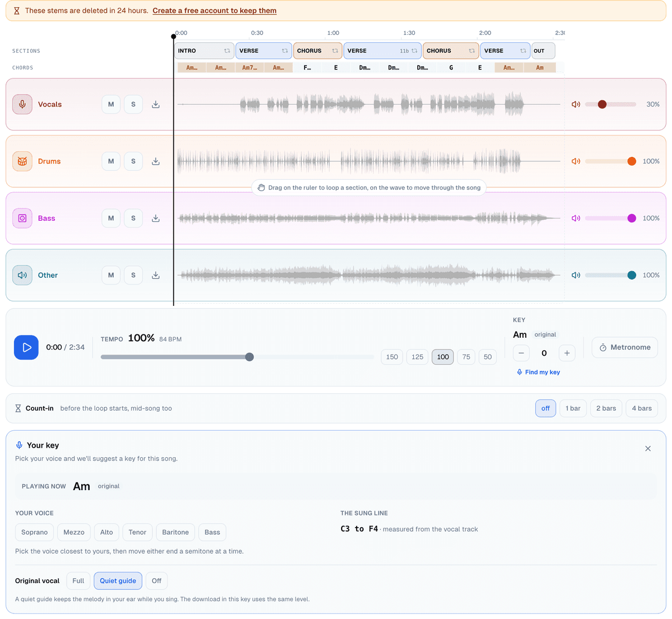This screenshot has height=619, width=672.
Task: Click the Am7 chord marker
Action: 250,68
